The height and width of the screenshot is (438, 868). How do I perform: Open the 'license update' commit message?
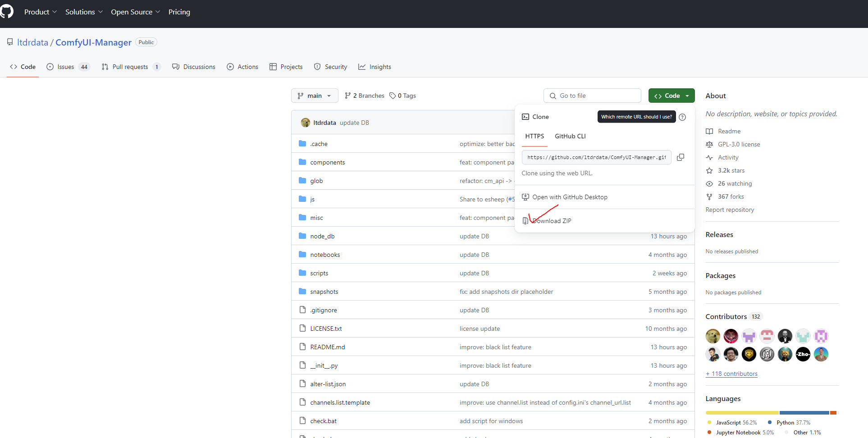[x=480, y=328]
